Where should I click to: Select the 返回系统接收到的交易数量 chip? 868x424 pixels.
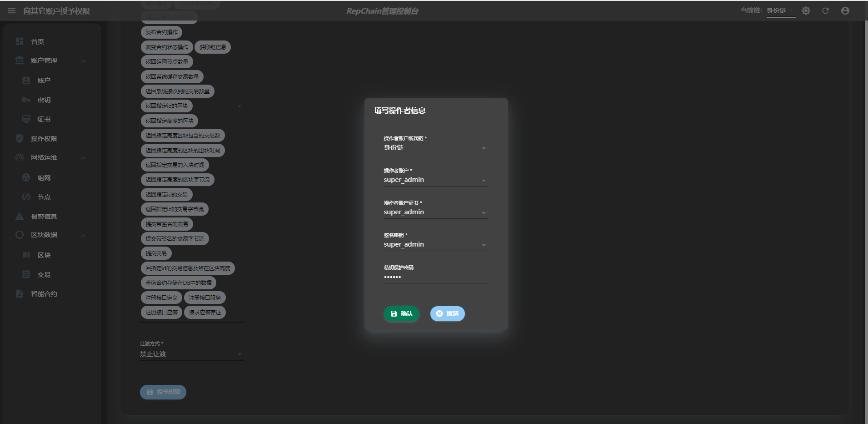[x=178, y=91]
